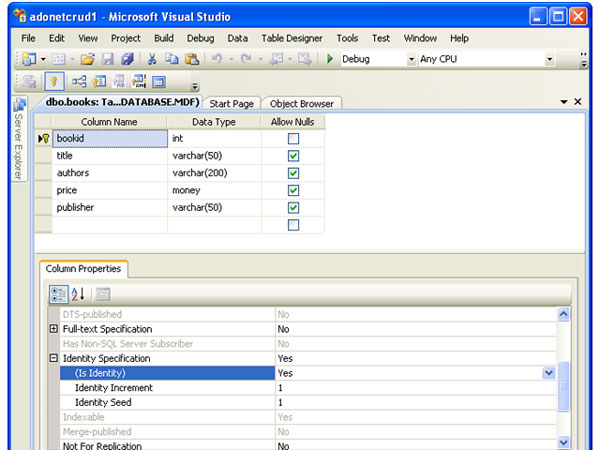Click the money data type cell
Viewport: 600px width, 450px height.
click(x=214, y=190)
